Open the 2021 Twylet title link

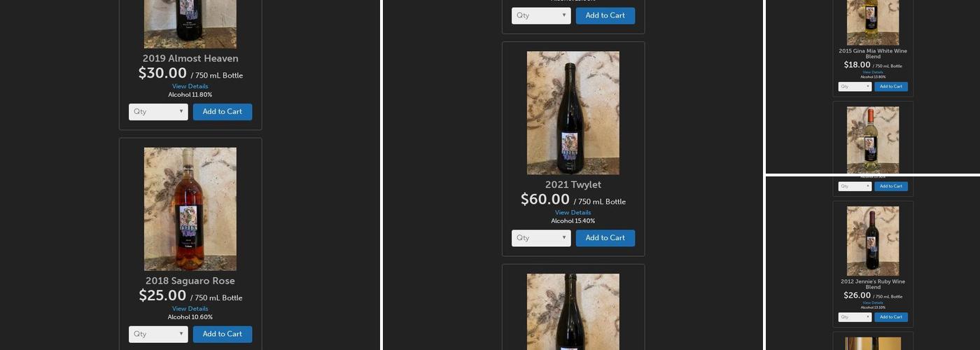[x=573, y=185]
